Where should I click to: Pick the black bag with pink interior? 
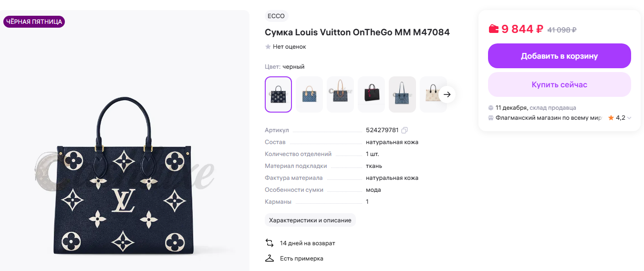[x=371, y=94]
